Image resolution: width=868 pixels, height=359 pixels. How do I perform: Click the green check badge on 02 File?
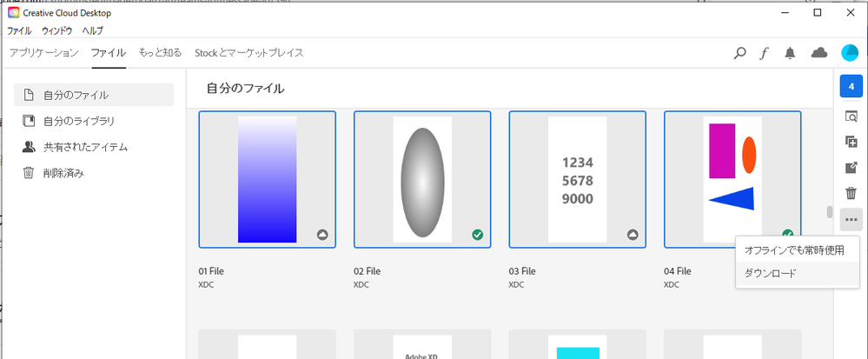pyautogui.click(x=477, y=235)
